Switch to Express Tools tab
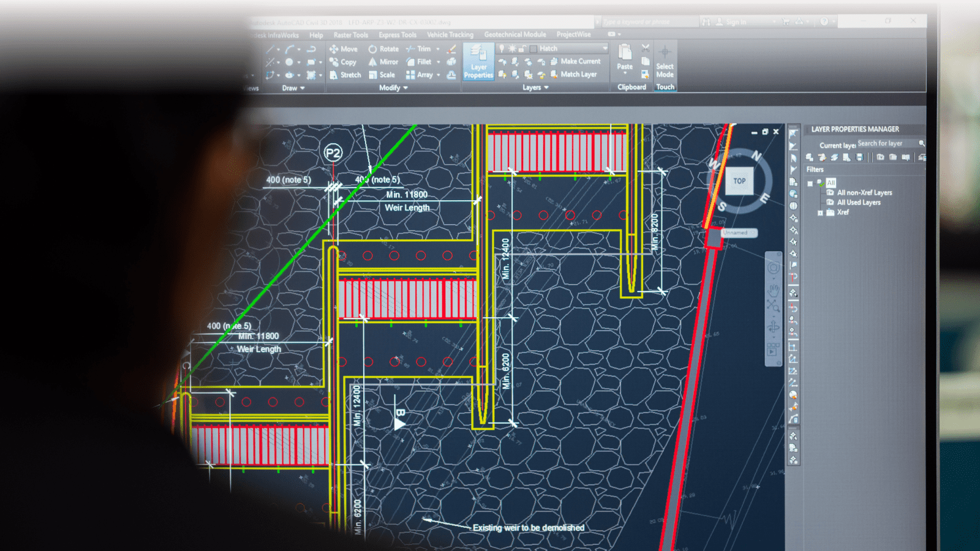Image resolution: width=980 pixels, height=551 pixels. 398,35
